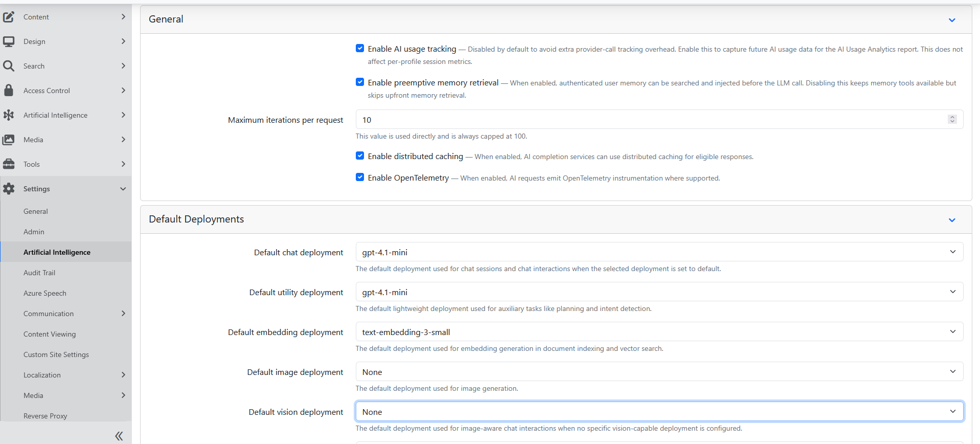Open Default image deployment dropdown
980x444 pixels.
click(659, 371)
